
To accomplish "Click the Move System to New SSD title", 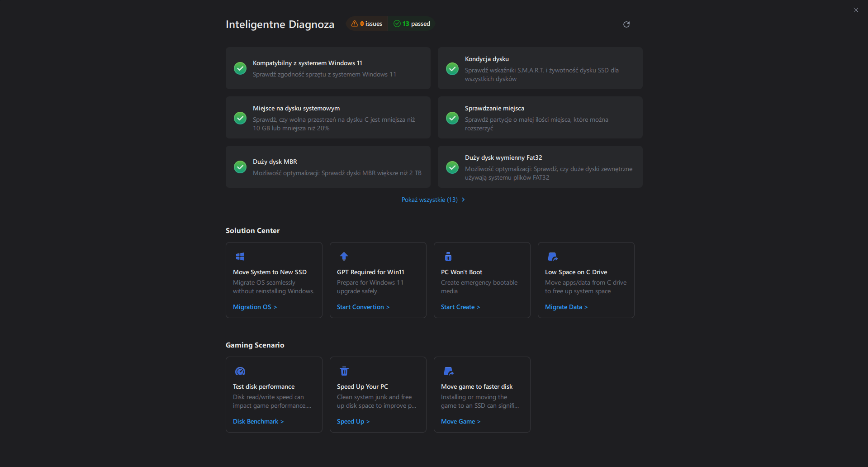I will coord(270,272).
